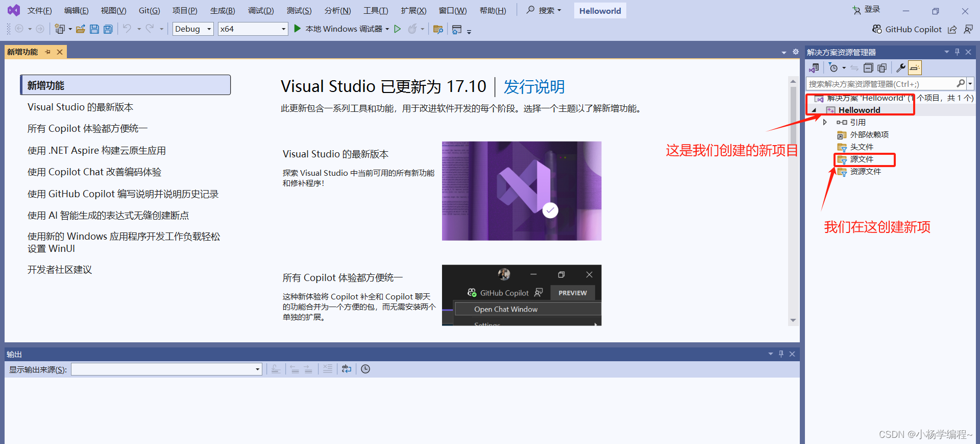The image size is (980, 444).
Task: Click the Undo arrow icon
Action: coord(127,29)
